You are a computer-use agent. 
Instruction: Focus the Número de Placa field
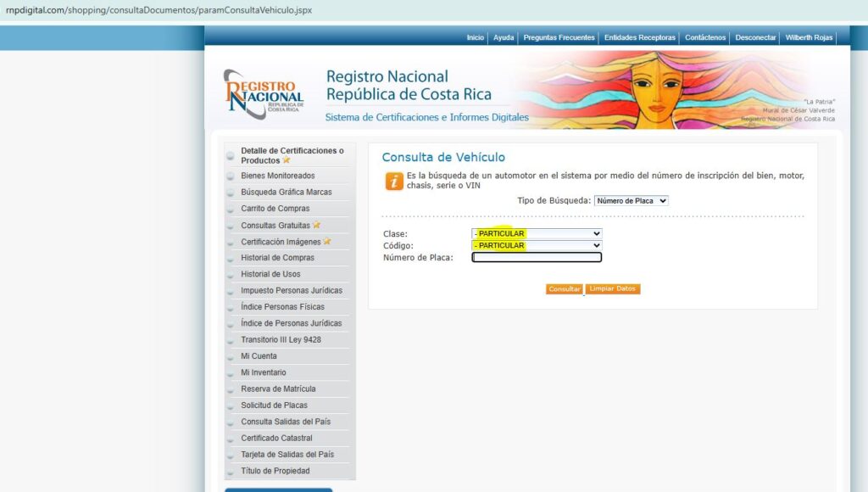tap(537, 258)
